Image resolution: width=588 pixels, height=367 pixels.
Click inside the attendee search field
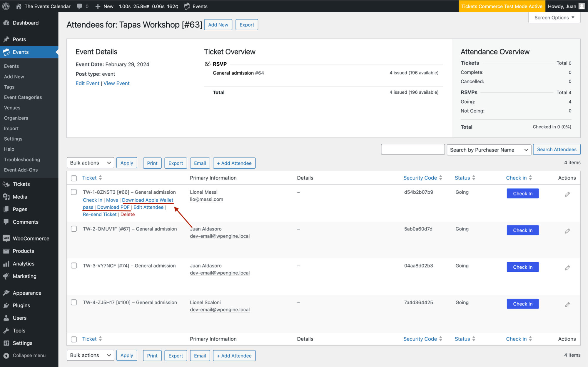(413, 149)
